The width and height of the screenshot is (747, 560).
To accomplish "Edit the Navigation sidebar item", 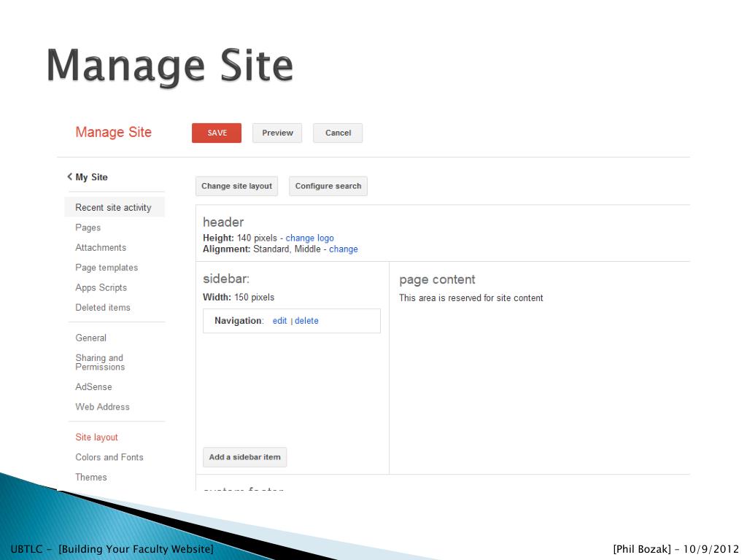I will pos(279,321).
